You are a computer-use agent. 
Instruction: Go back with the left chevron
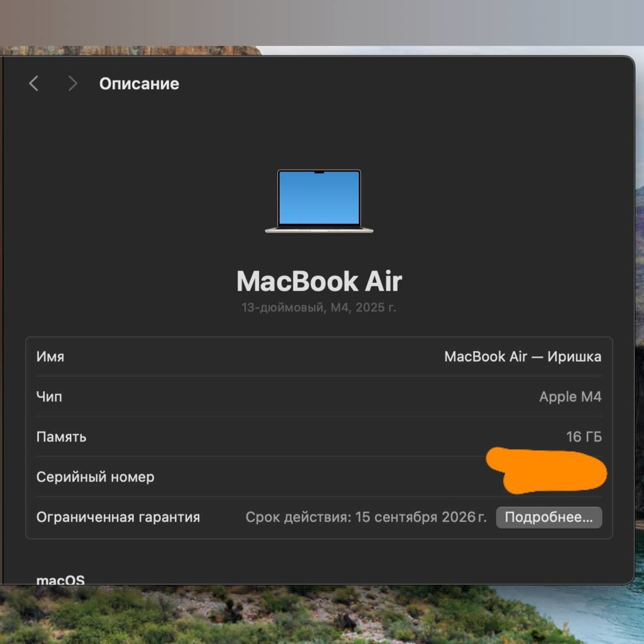point(34,84)
